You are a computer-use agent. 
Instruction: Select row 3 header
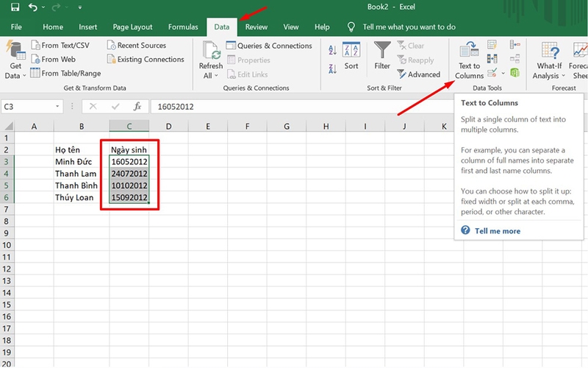click(x=7, y=162)
